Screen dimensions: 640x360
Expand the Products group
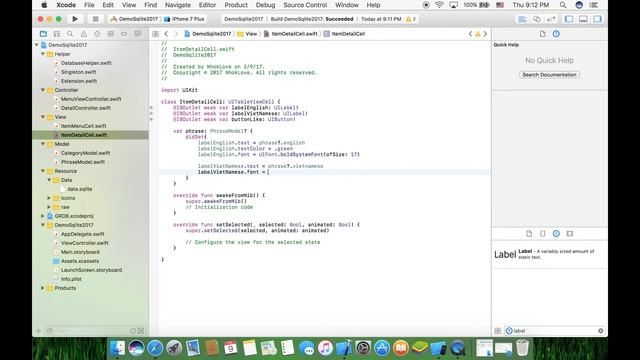tap(43, 288)
